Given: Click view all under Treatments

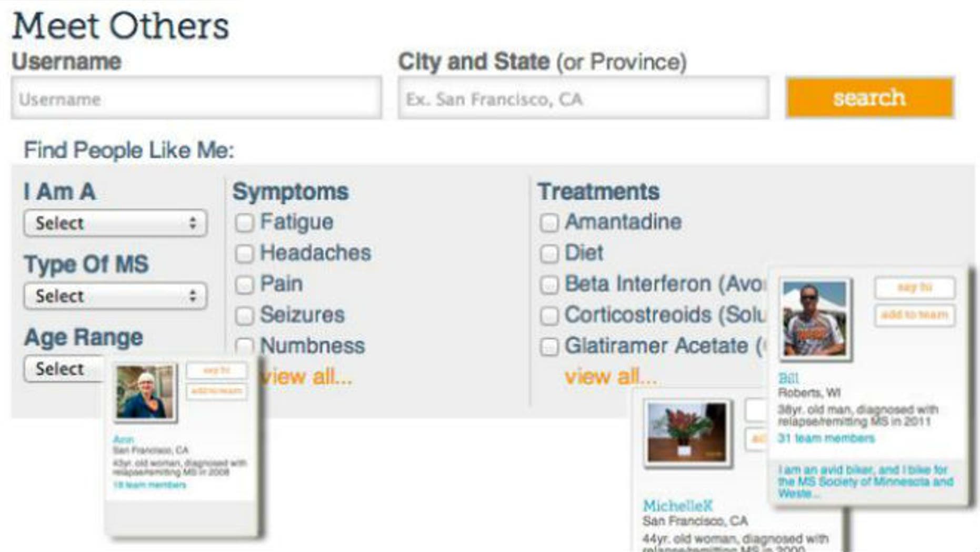Looking at the screenshot, I should coord(611,377).
